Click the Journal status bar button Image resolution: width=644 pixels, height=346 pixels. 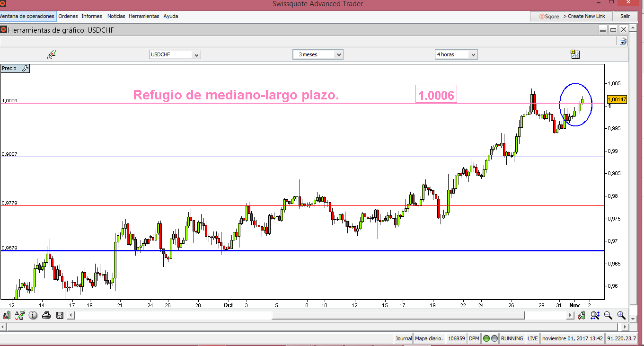pyautogui.click(x=403, y=338)
